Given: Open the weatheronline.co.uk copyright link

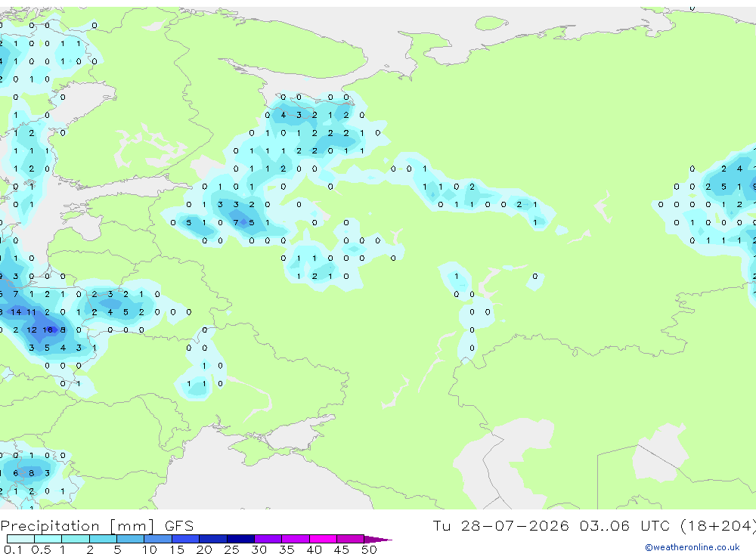Looking at the screenshot, I should (692, 547).
